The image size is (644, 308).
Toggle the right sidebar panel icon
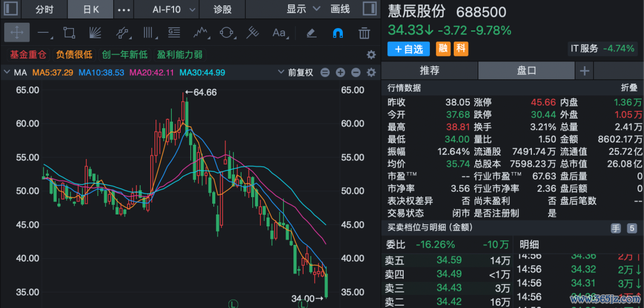pos(370,9)
